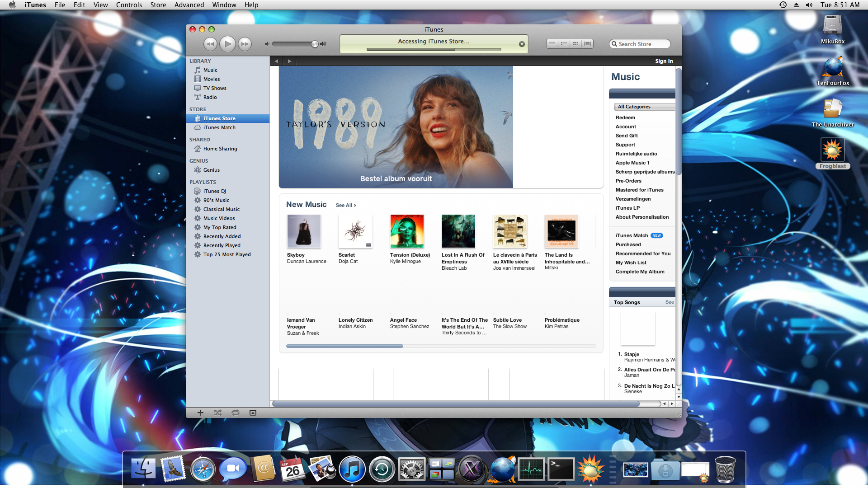This screenshot has height=488, width=868.
Task: Click the Fast-forward next track button
Action: point(245,44)
